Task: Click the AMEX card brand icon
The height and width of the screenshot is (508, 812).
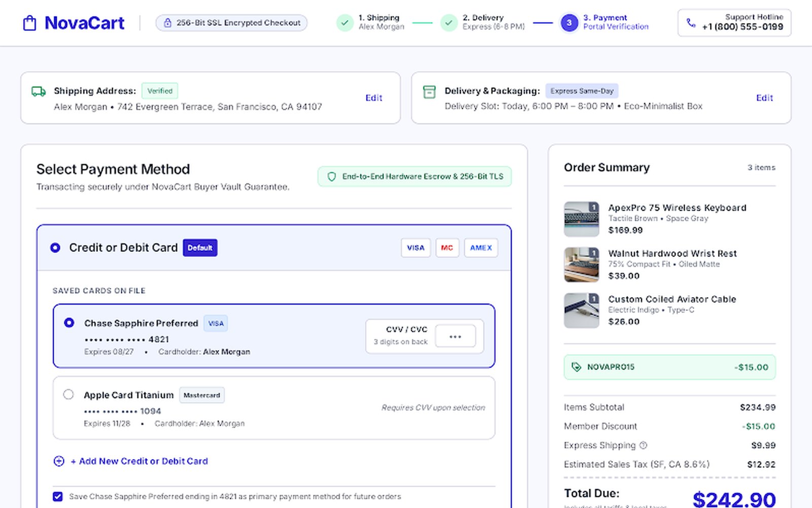Action: [x=481, y=248]
